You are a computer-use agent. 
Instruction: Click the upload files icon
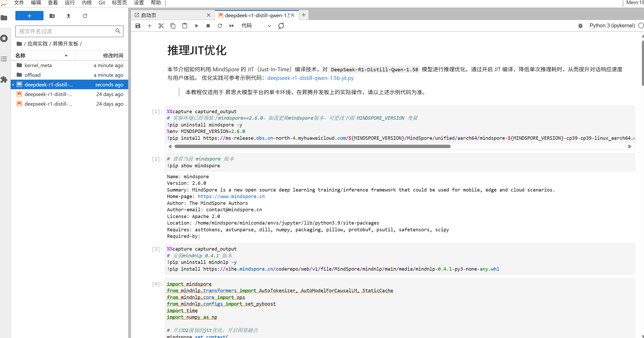coord(69,16)
